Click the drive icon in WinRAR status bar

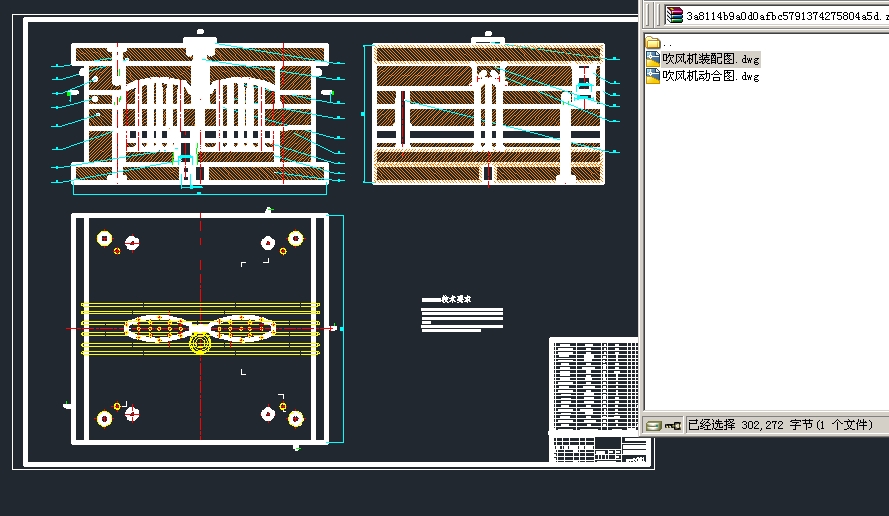[x=654, y=425]
